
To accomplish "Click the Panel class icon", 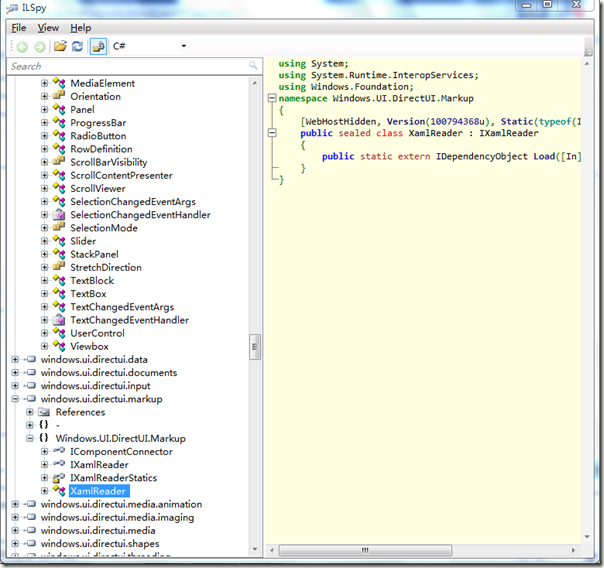I will pyautogui.click(x=59, y=109).
